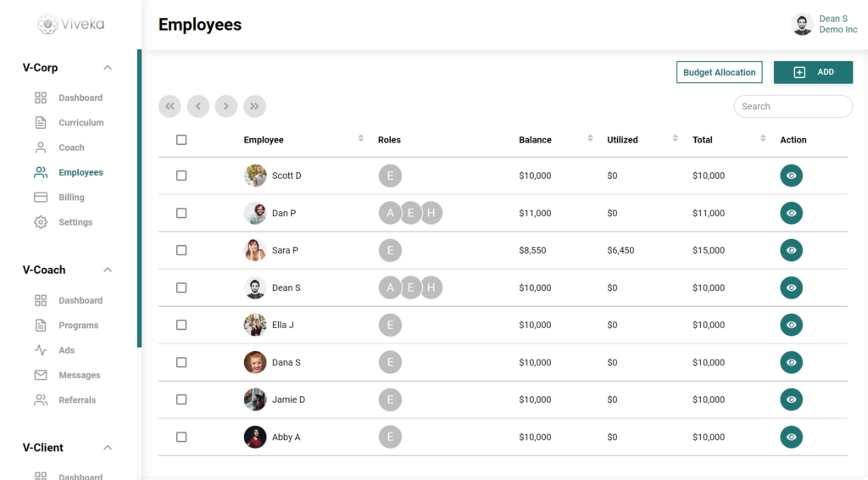The height and width of the screenshot is (480, 868).
Task: Open the Settings gear icon
Action: [x=41, y=222]
